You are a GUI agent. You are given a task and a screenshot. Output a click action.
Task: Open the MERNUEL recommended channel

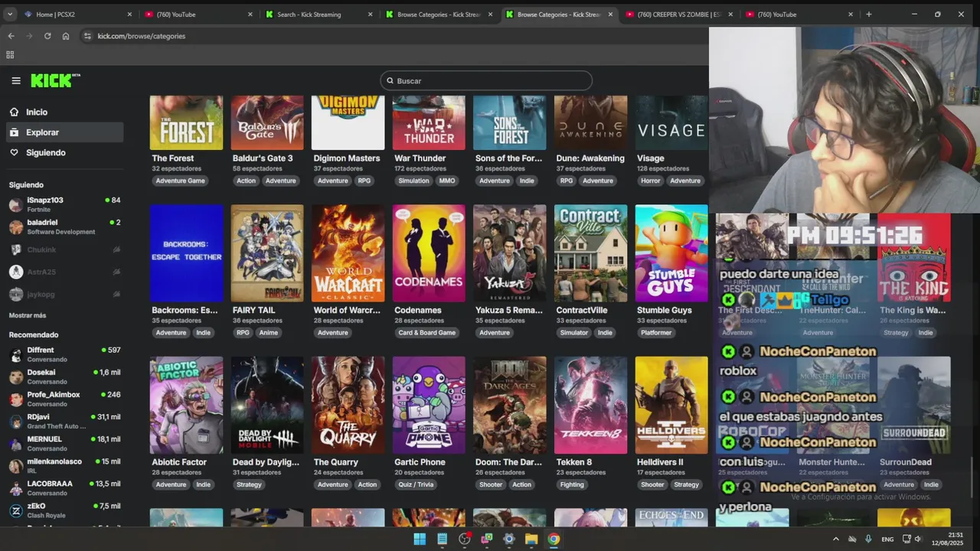64,443
